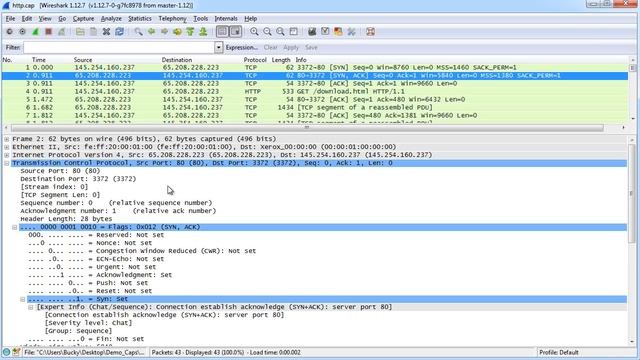Expand Internet Protocol Version 4 node

[x=7, y=155]
